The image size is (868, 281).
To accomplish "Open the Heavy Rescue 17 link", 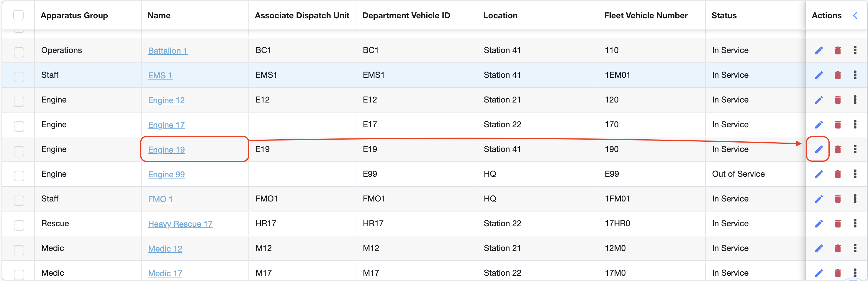I will pyautogui.click(x=180, y=224).
